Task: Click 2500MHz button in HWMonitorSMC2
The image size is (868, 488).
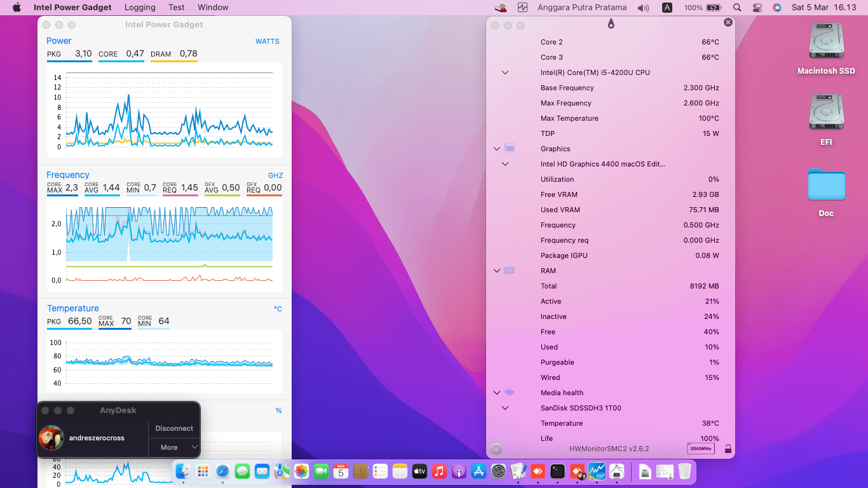Action: coord(700,449)
